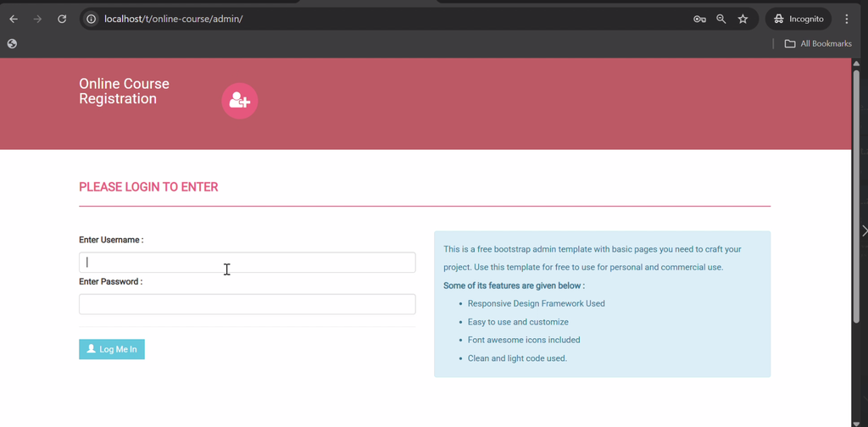
Task: Click the page vertical scrollbar thumb
Action: coord(856,197)
